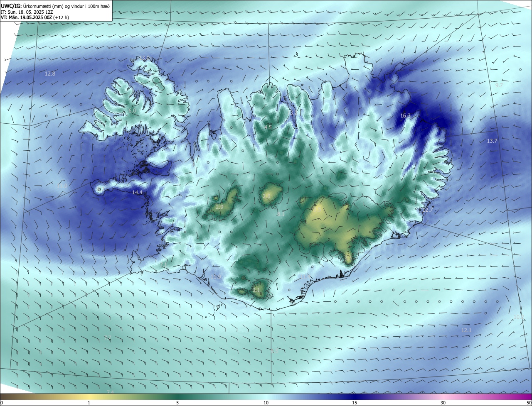532x406 pixels.
Task: Click the 12.8 value label
Action: (x=50, y=74)
